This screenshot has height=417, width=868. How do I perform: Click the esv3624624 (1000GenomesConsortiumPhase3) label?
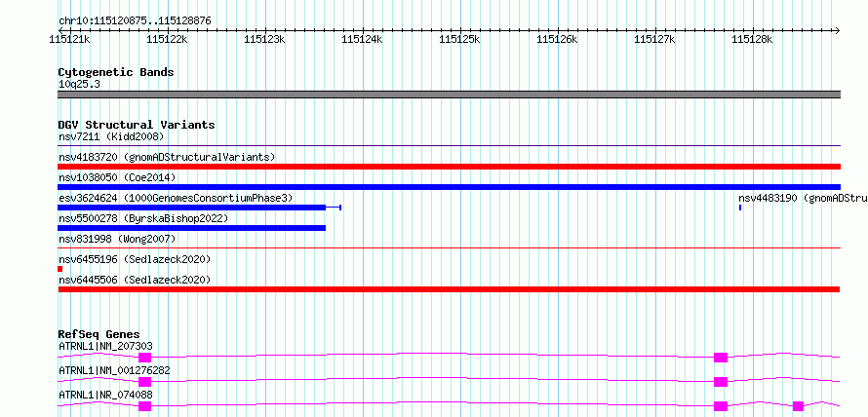point(176,198)
